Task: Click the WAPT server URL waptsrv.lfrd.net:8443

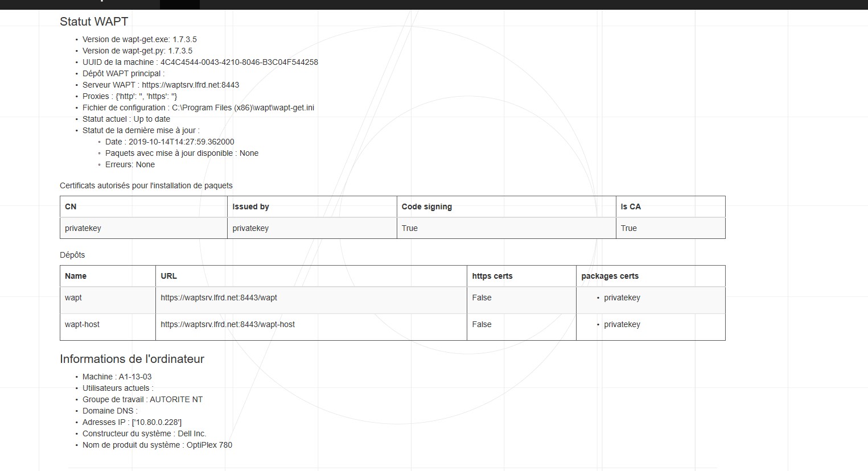Action: [x=190, y=85]
